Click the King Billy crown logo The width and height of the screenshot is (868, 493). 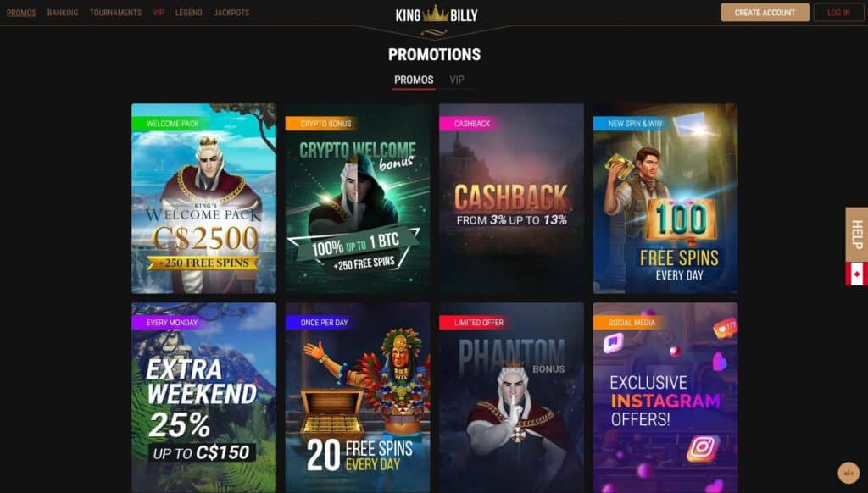coord(436,15)
